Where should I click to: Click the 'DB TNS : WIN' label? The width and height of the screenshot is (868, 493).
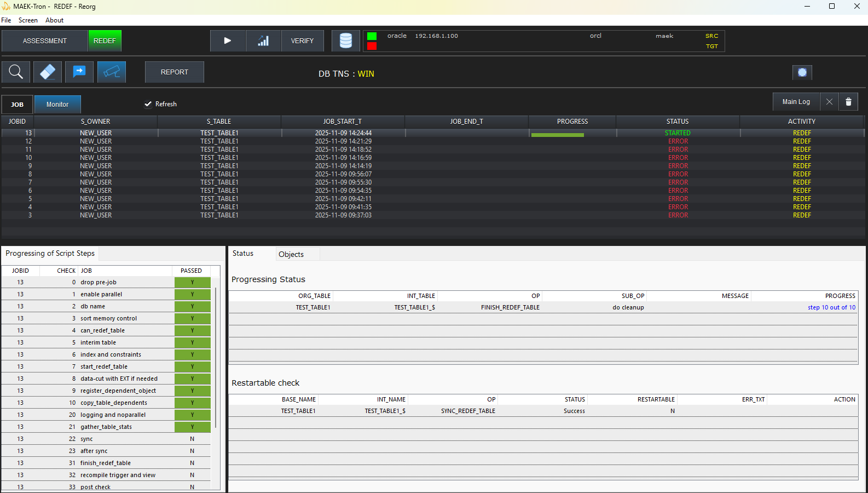[346, 74]
